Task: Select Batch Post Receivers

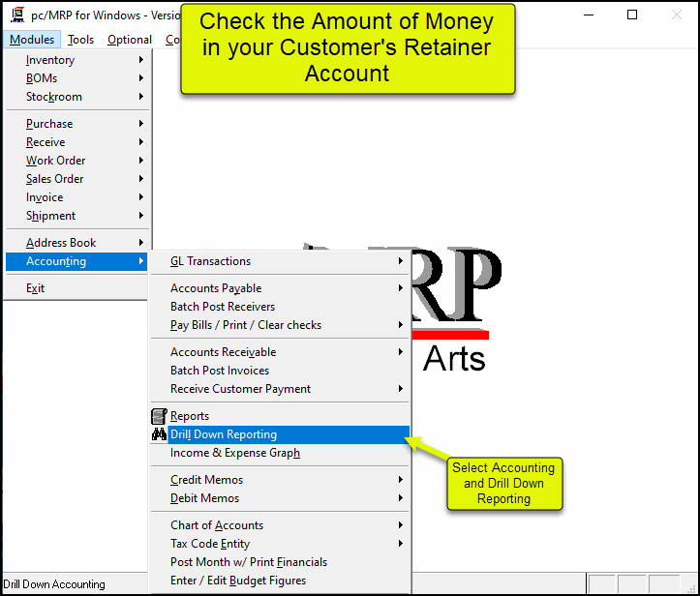Action: pos(280,307)
